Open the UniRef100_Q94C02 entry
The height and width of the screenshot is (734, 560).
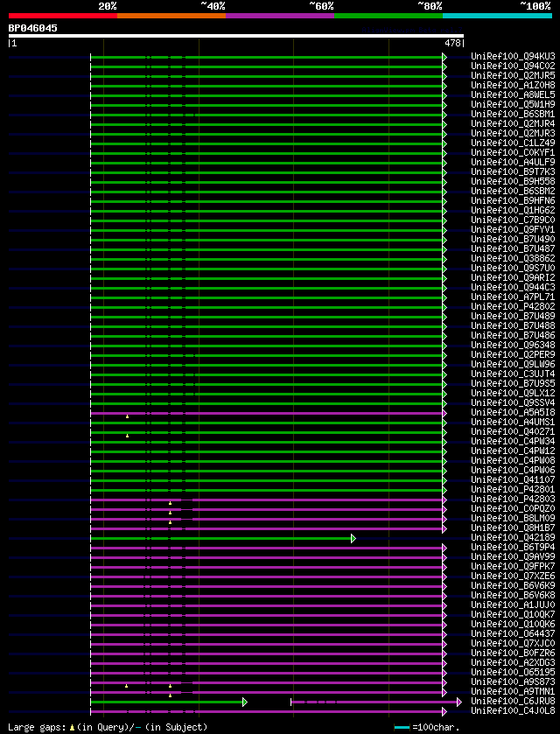[513, 66]
